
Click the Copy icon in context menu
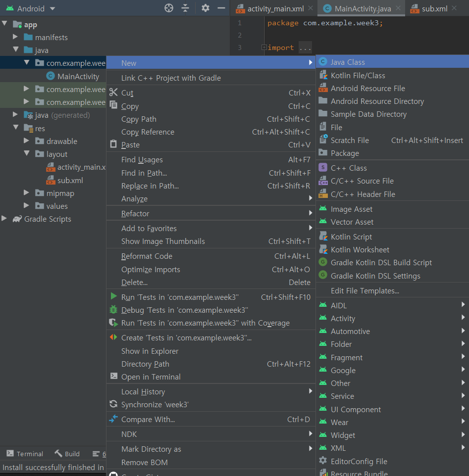113,105
